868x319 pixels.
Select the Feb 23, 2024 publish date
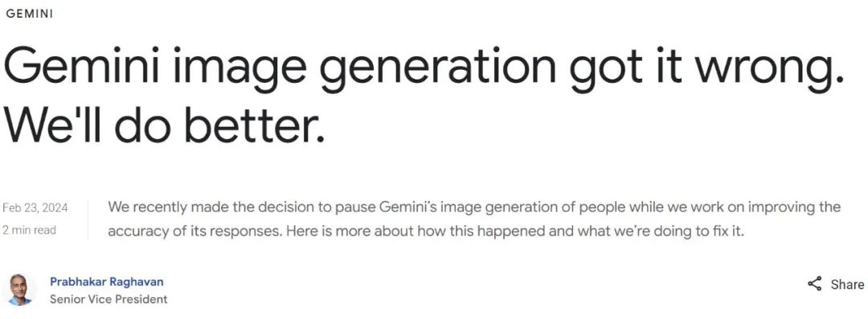[35, 207]
